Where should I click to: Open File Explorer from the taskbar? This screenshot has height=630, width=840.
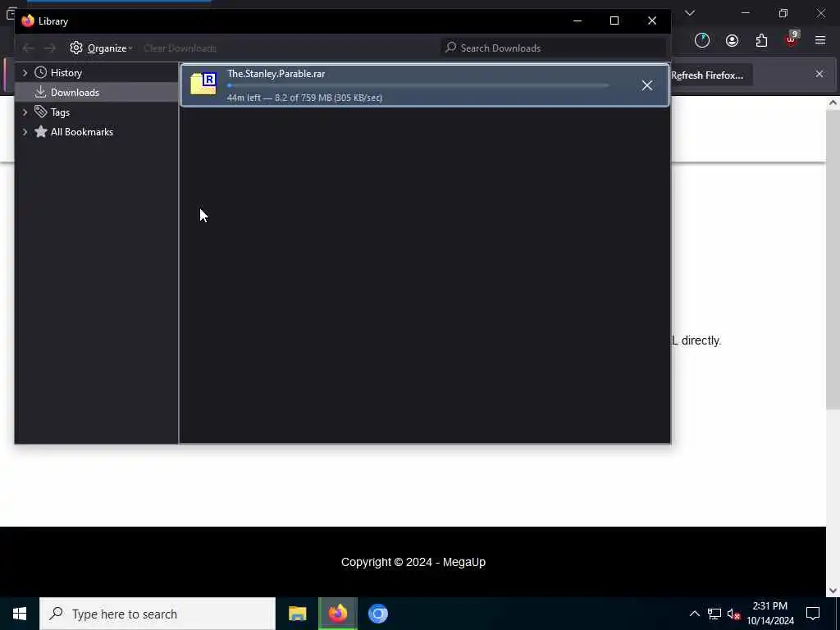[x=297, y=614]
